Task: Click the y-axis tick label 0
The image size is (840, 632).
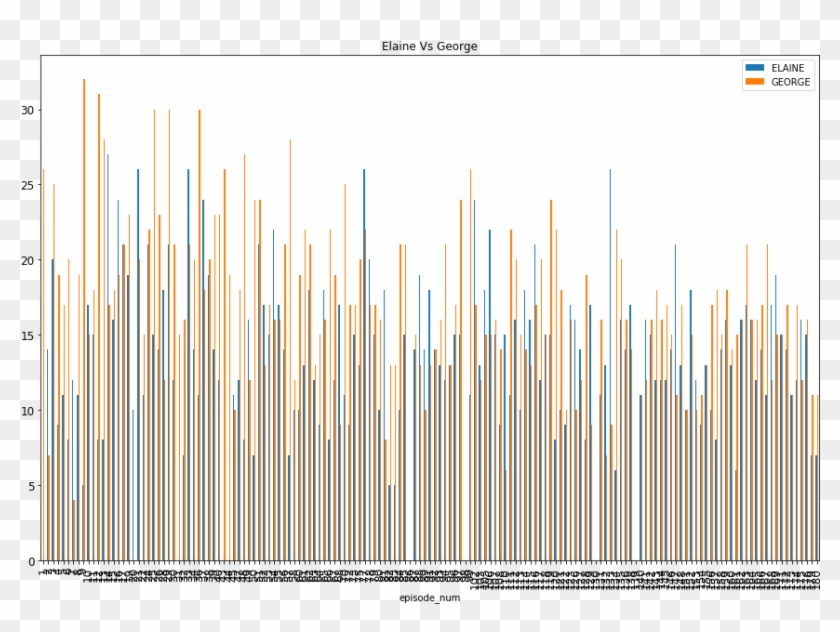Action: click(x=32, y=561)
